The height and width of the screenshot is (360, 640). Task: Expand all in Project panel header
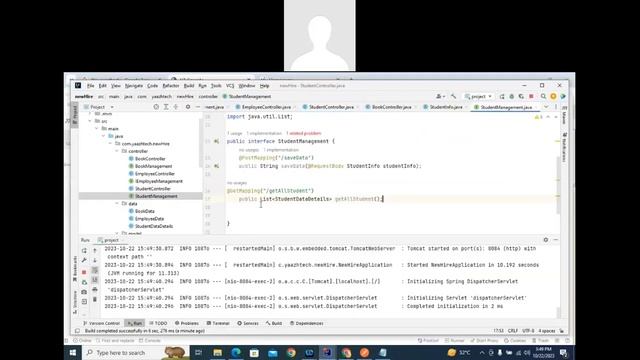(166, 107)
